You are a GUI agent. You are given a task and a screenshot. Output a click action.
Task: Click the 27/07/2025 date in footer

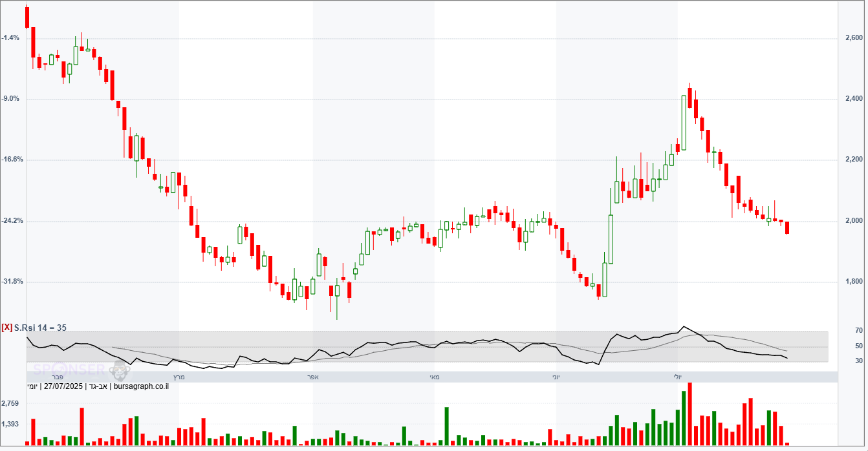pos(63,386)
